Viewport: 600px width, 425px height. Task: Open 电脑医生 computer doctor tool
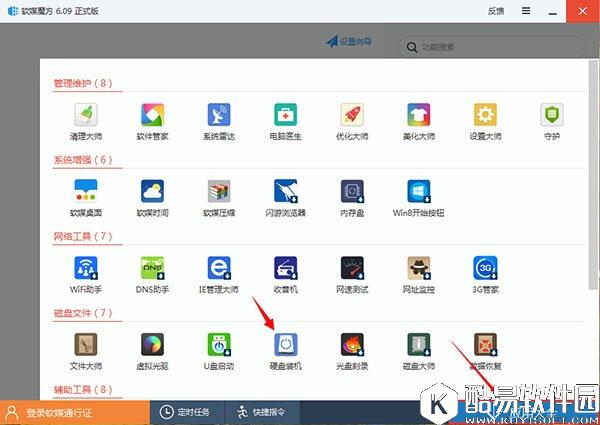pos(285,115)
